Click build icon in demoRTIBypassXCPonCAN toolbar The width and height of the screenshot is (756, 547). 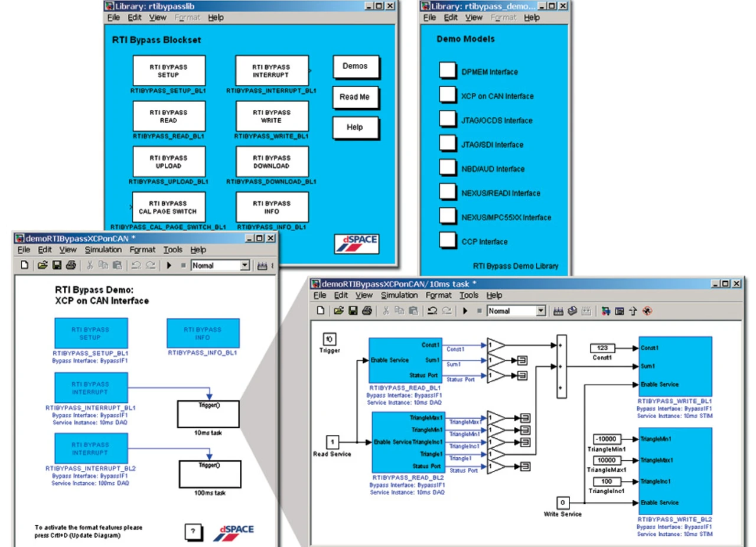coord(263,265)
